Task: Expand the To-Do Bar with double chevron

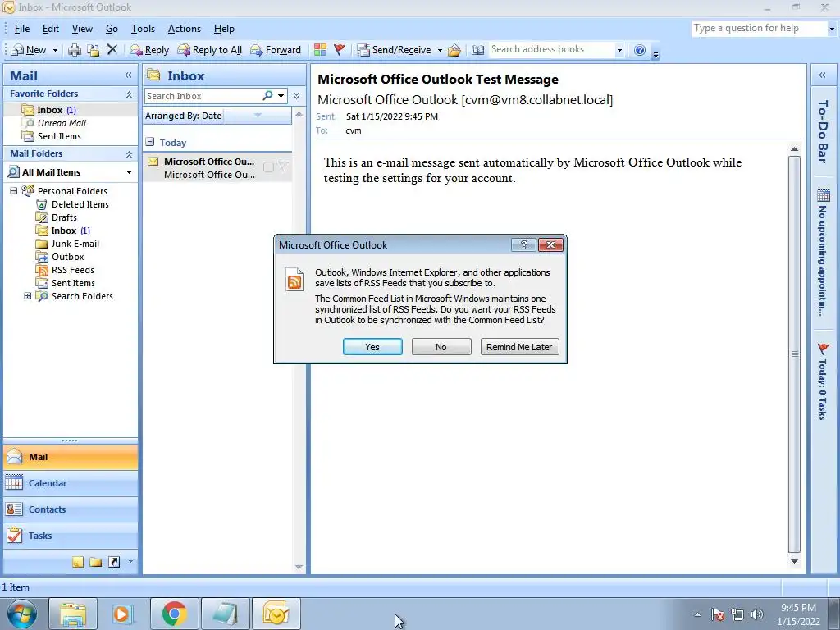Action: pos(822,75)
